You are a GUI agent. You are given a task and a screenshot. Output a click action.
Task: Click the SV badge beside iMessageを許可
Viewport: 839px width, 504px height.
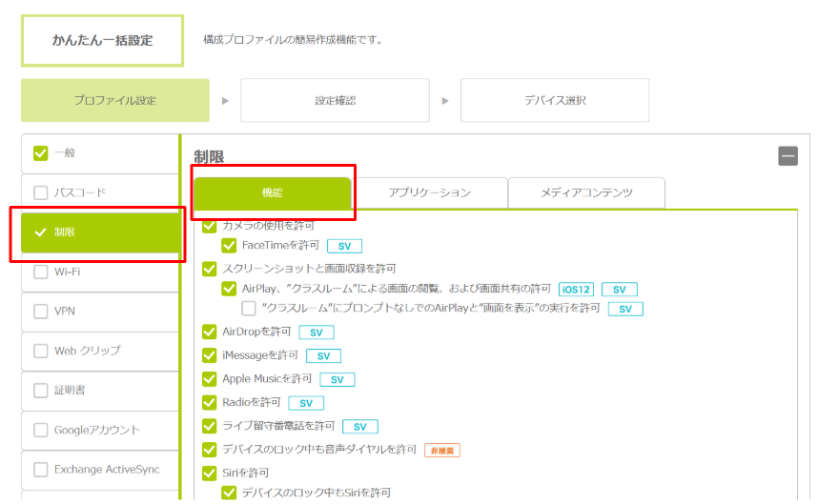(x=323, y=355)
